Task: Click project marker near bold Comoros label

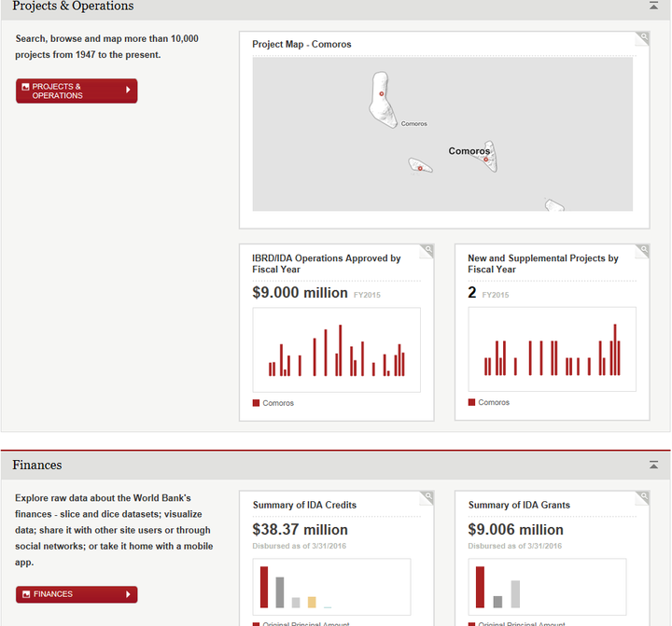Action: tap(486, 160)
